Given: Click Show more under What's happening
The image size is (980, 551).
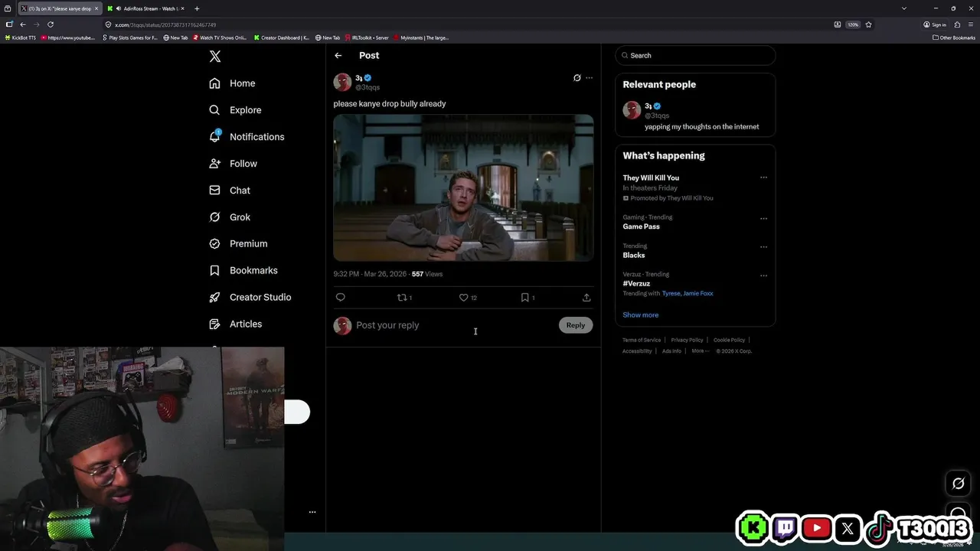Looking at the screenshot, I should [x=640, y=315].
